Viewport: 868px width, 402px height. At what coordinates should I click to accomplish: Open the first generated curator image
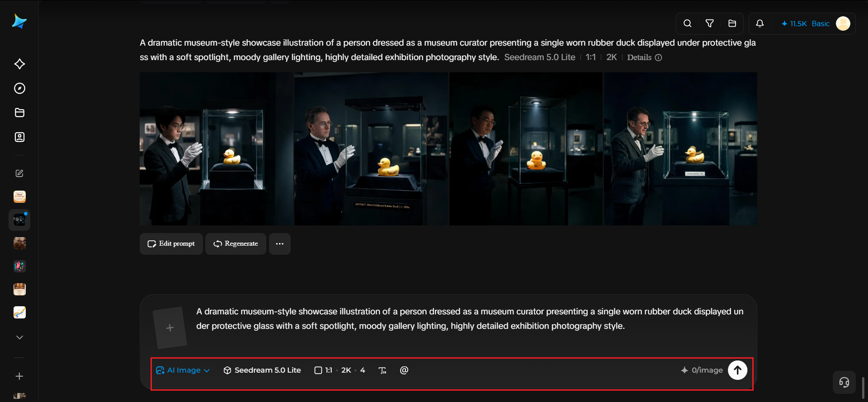click(217, 149)
